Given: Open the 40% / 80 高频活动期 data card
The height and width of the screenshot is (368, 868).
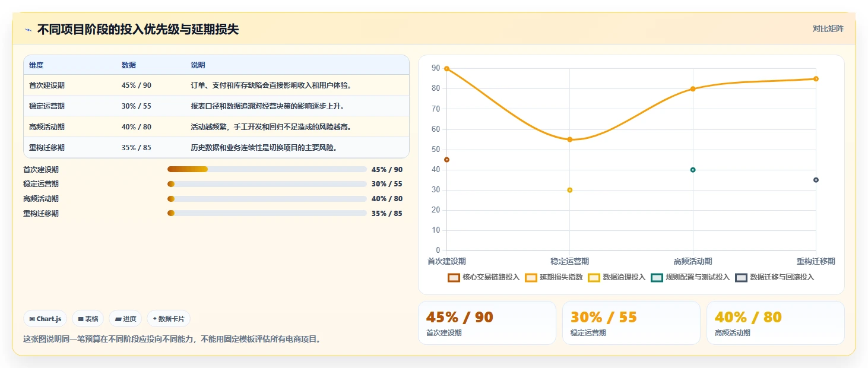Looking at the screenshot, I should pyautogui.click(x=775, y=323).
